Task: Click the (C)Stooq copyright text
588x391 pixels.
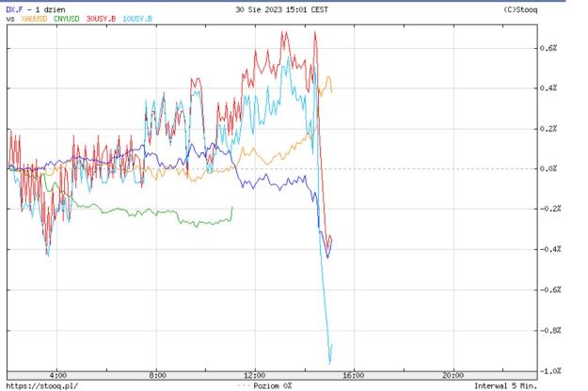Action: pos(520,9)
